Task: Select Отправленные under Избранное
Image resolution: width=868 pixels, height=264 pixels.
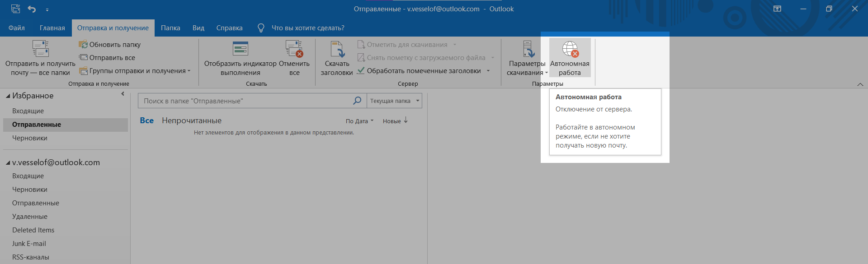Action: [x=66, y=125]
